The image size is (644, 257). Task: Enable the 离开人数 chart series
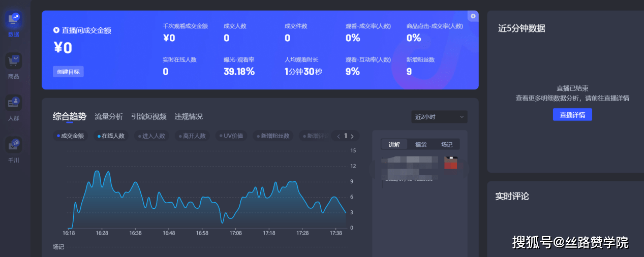point(192,136)
